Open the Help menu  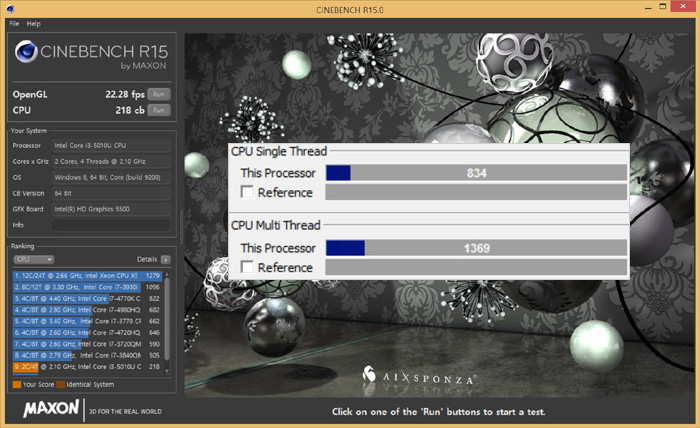[34, 22]
